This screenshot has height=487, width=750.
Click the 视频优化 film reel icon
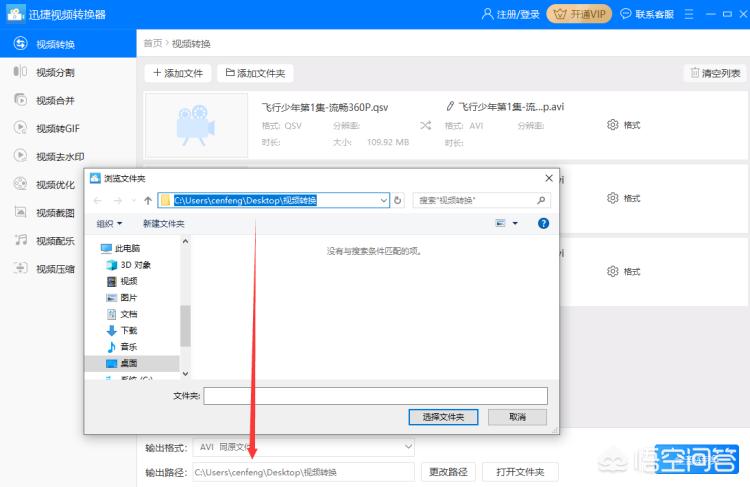(x=20, y=184)
